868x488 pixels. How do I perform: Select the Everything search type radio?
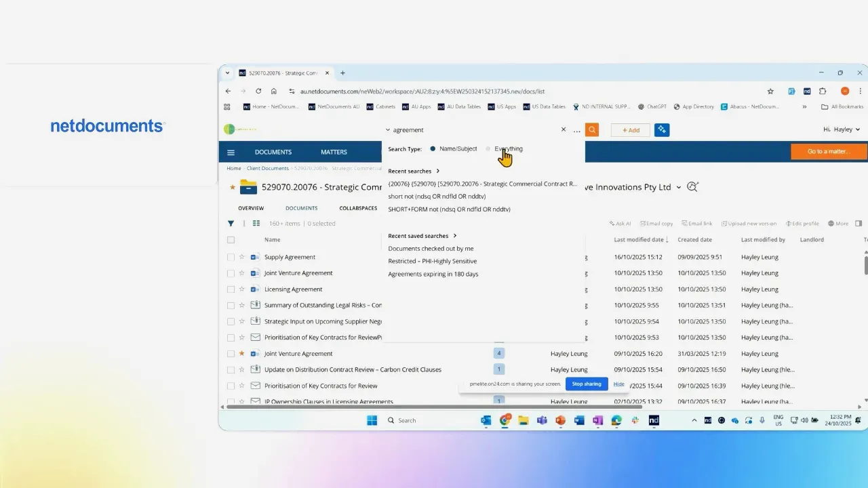tap(488, 149)
